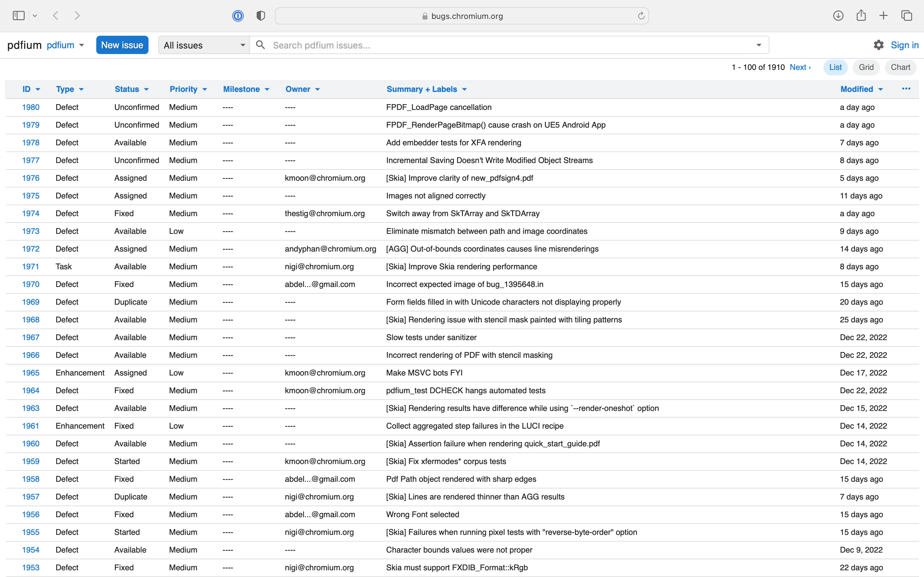Toggle the browser sidebar
The image size is (924, 577).
coord(18,16)
